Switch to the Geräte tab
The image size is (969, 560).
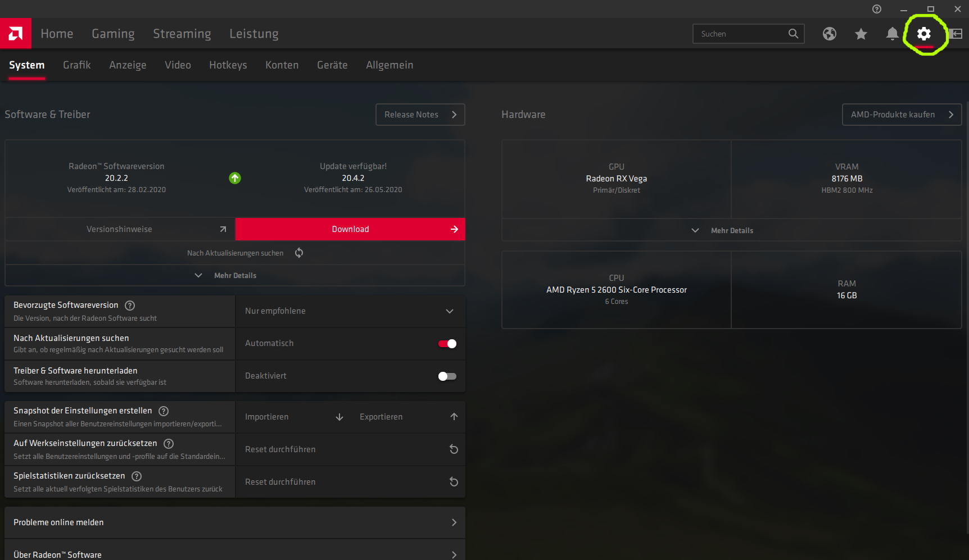coord(332,65)
